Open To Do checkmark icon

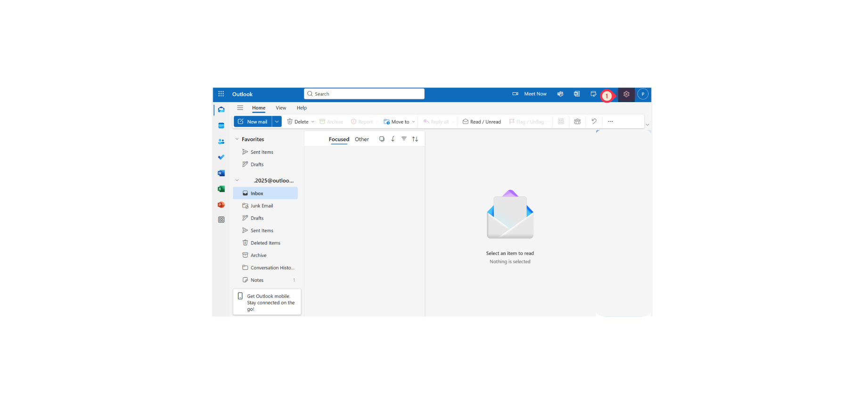[221, 157]
